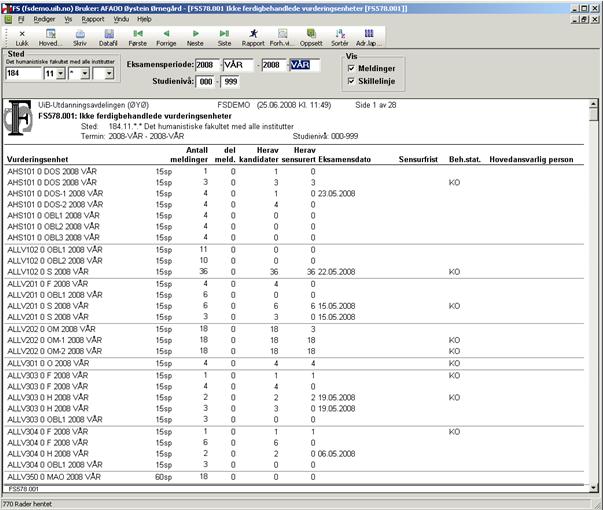Open the dropdown showing asterisk in Sted
Screen dimensions: 603x510
(x=85, y=73)
